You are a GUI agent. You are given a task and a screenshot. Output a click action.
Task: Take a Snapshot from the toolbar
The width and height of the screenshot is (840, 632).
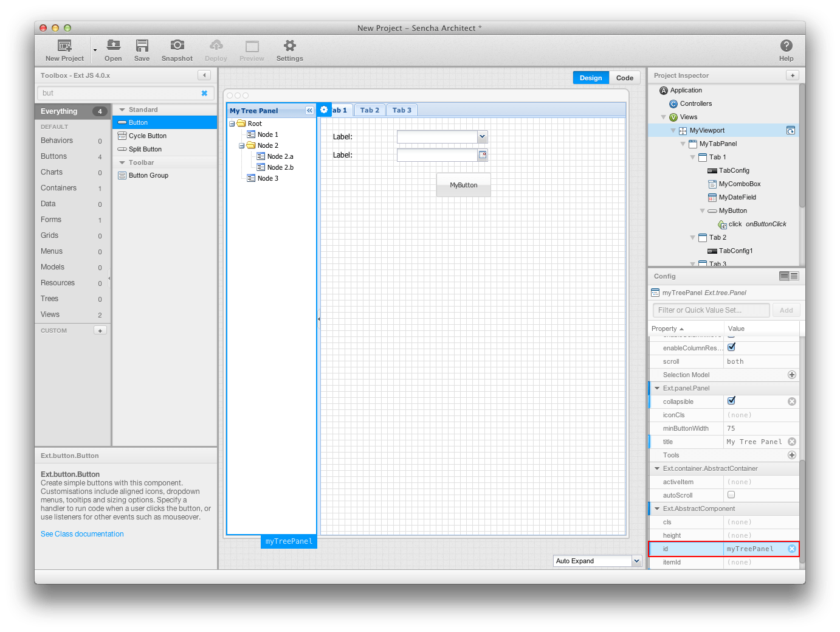(177, 46)
